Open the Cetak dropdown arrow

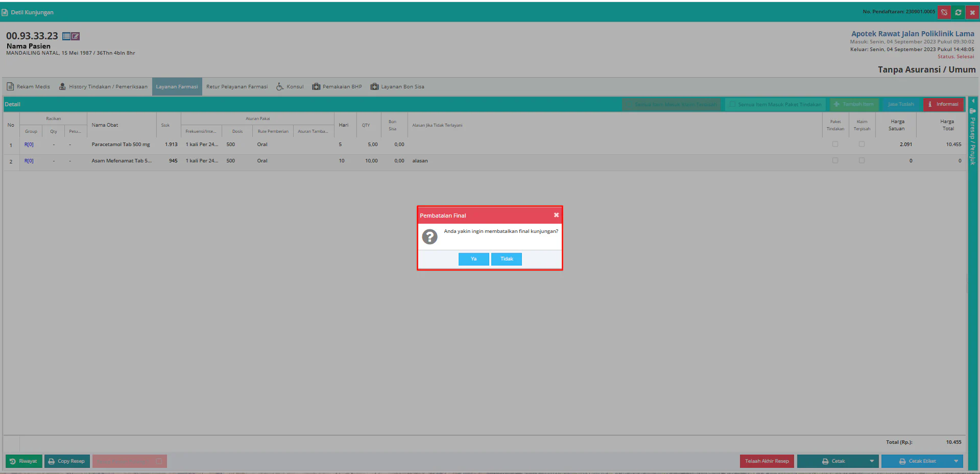pyautogui.click(x=872, y=461)
